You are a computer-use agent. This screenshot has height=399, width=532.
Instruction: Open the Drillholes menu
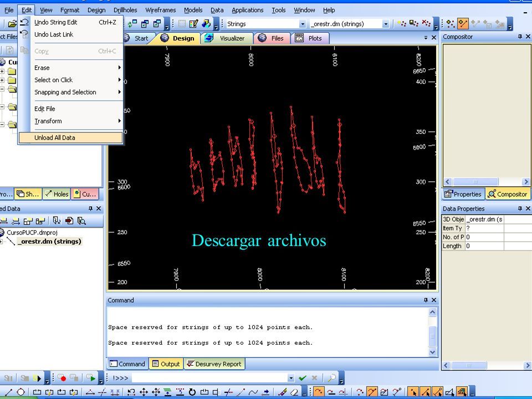[x=125, y=10]
